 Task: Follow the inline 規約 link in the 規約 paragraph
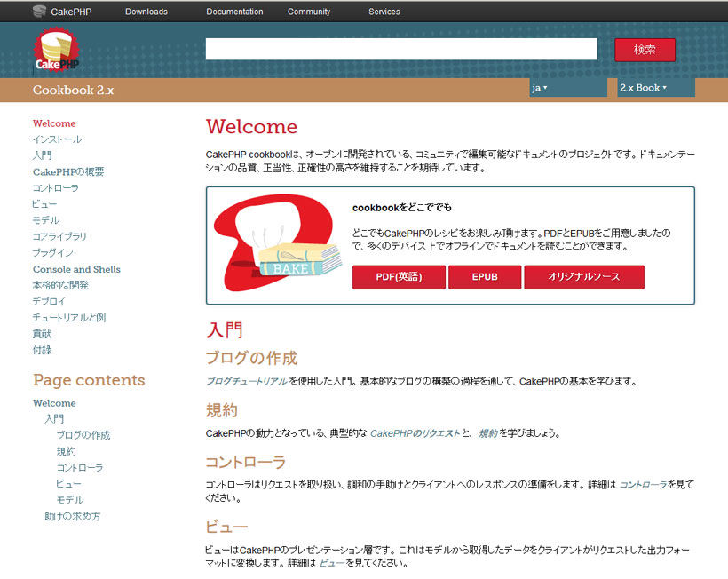coord(488,433)
